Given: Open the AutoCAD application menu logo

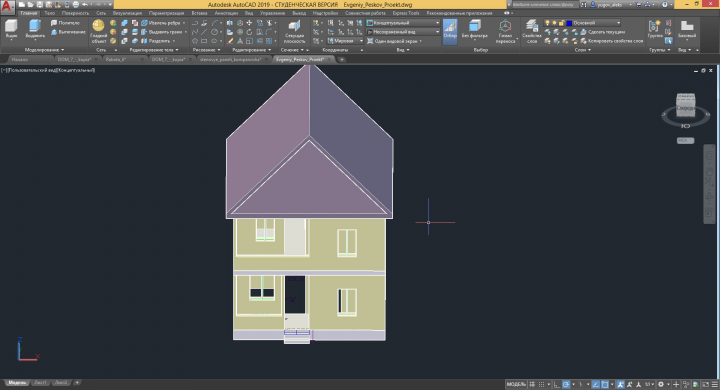Looking at the screenshot, I should pos(7,6).
